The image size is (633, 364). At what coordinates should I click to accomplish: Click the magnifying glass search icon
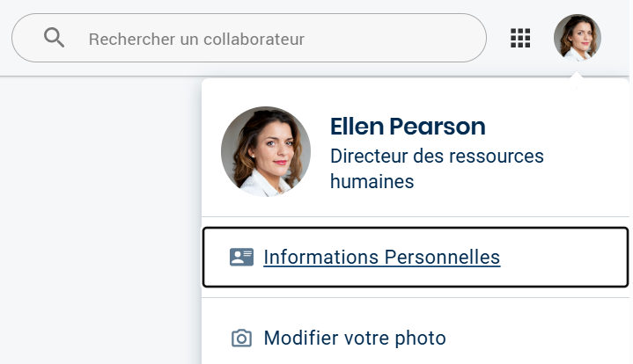(x=55, y=38)
